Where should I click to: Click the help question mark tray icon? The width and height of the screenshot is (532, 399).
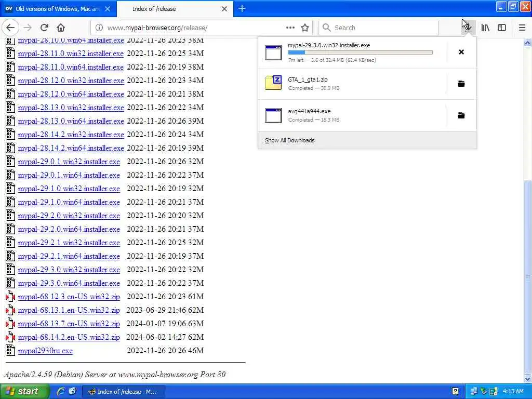455,392
